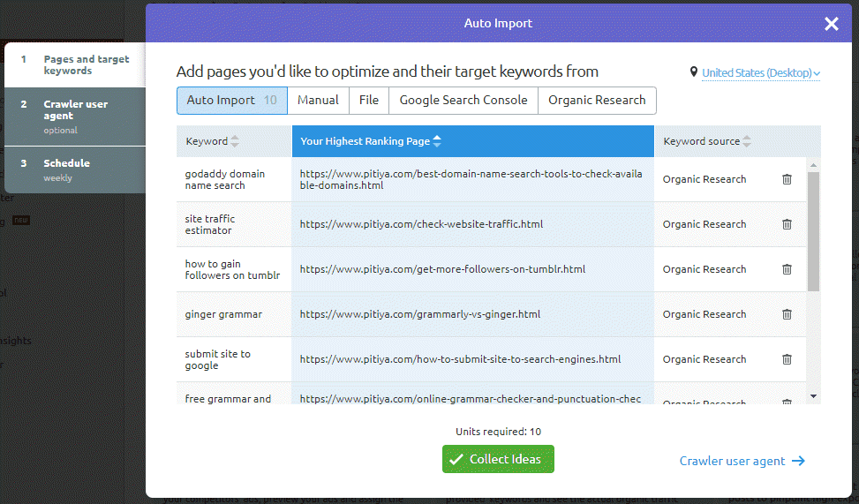Screen dimensions: 859x504
Task: Click the Units required: 10 text
Action: 498,432
